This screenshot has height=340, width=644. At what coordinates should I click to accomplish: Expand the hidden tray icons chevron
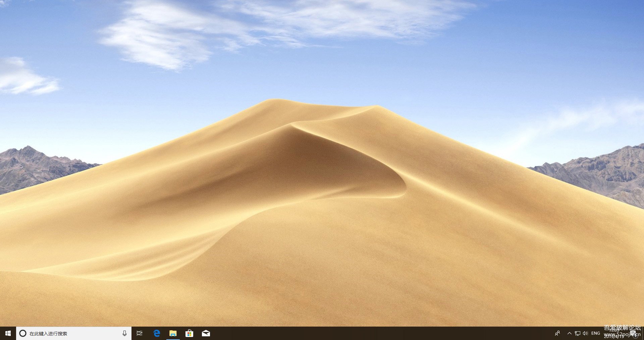(x=569, y=333)
